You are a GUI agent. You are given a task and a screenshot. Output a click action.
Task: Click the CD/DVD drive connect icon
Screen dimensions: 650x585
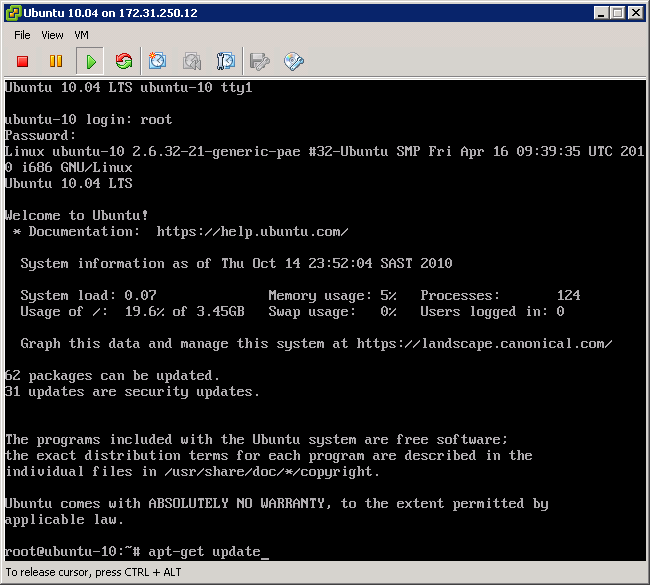point(294,61)
